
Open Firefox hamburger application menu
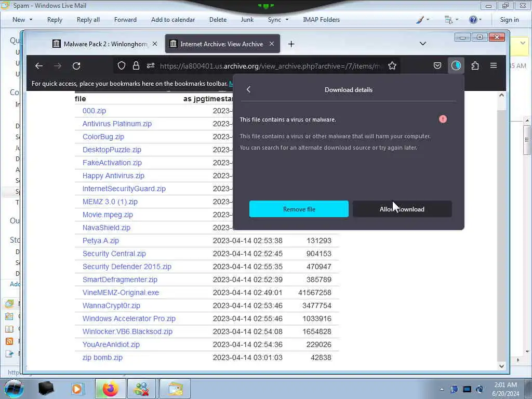[x=494, y=65]
